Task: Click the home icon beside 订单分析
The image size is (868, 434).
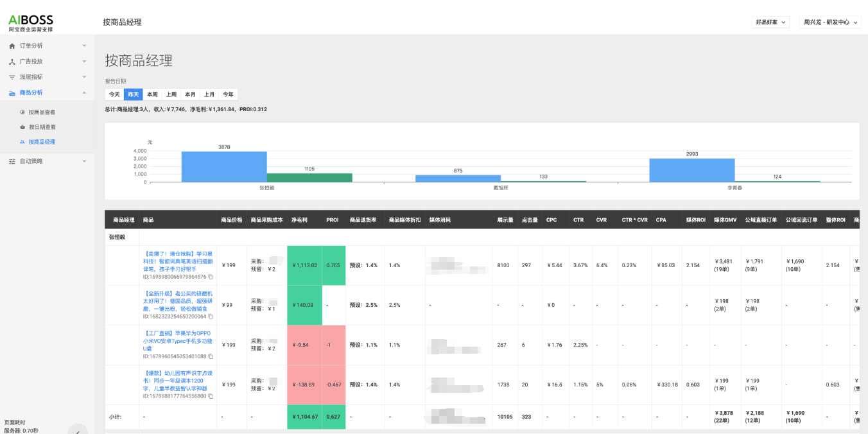Action: (12, 46)
